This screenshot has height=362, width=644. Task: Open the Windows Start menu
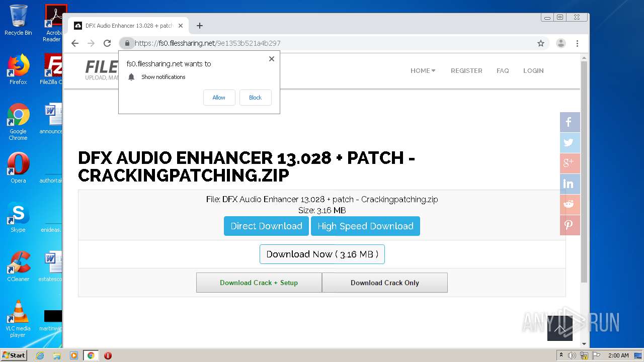coord(14,355)
